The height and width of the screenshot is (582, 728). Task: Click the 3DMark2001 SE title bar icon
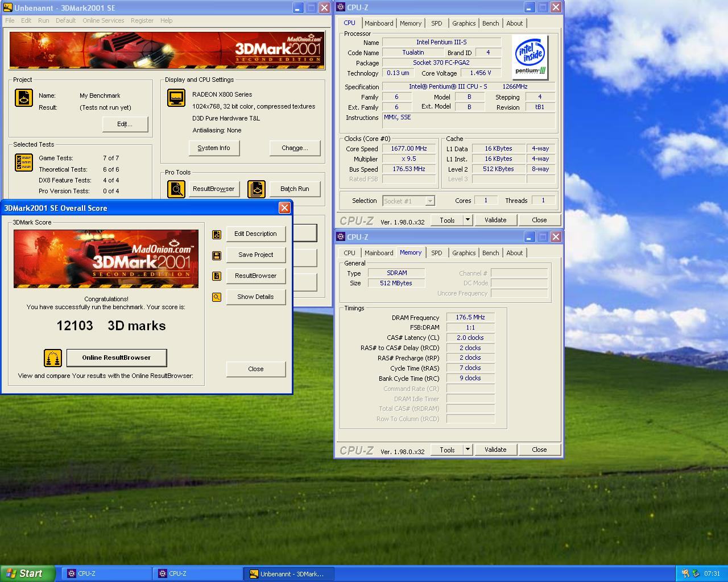click(x=7, y=7)
